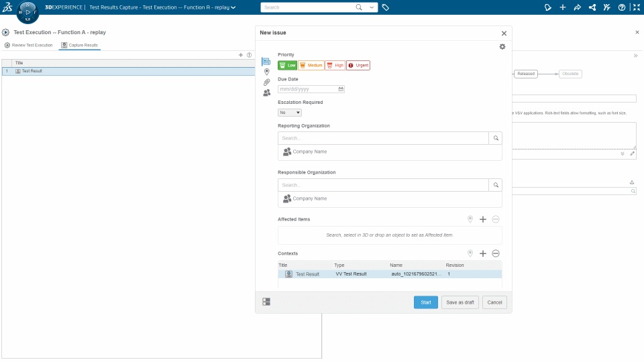Open the title dropdown chevron in the header
The width and height of the screenshot is (644, 362).
[x=233, y=7]
